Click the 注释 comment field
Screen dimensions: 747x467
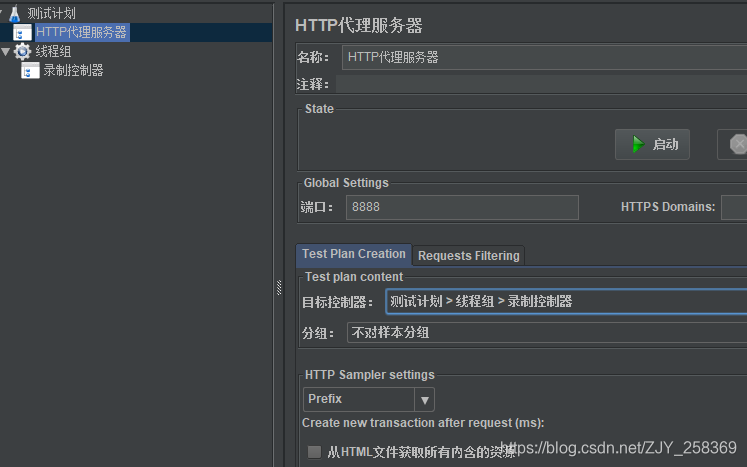coord(541,84)
